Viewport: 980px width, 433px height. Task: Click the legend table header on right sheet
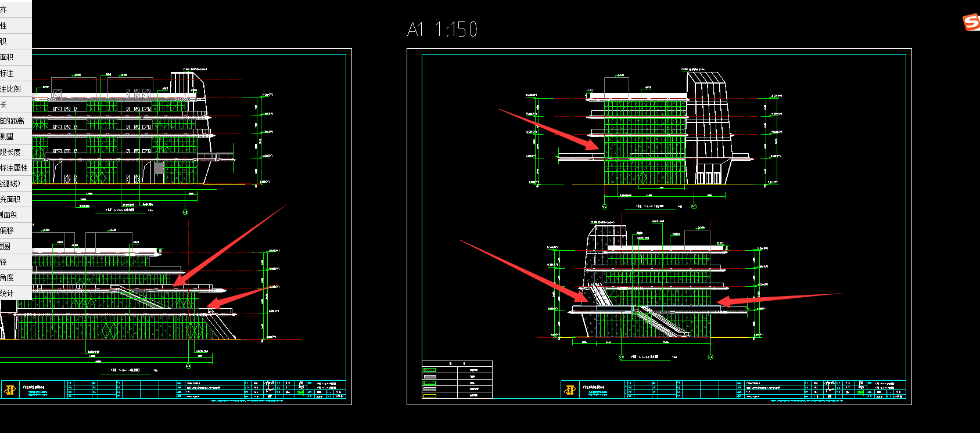point(457,363)
